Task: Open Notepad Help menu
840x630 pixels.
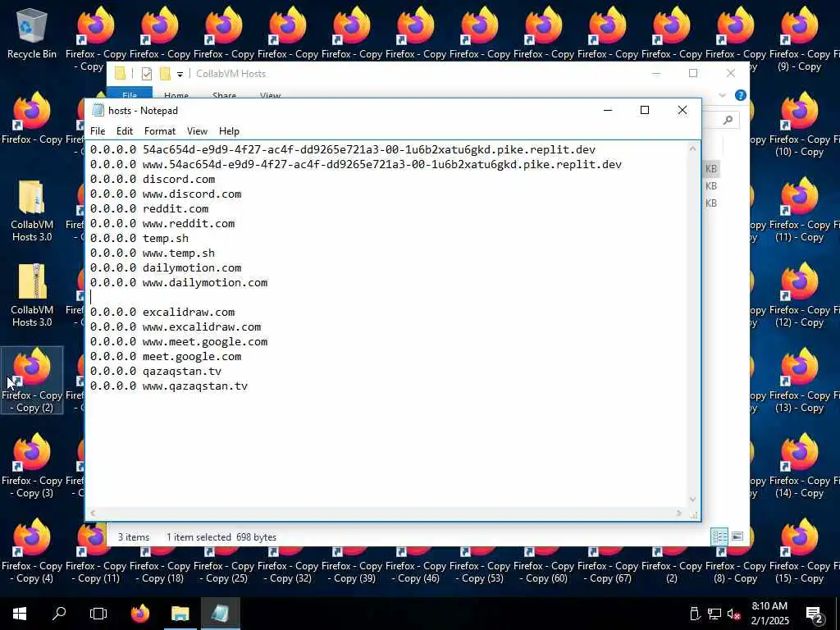Action: click(x=229, y=131)
